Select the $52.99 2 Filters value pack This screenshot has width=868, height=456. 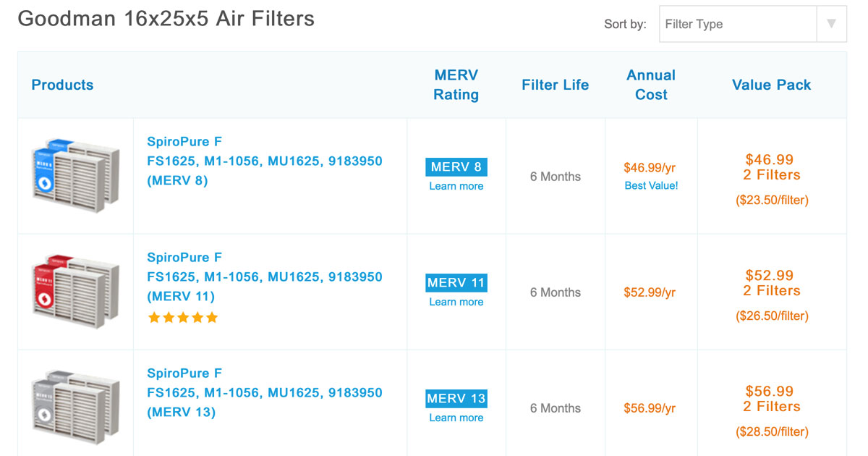point(771,283)
